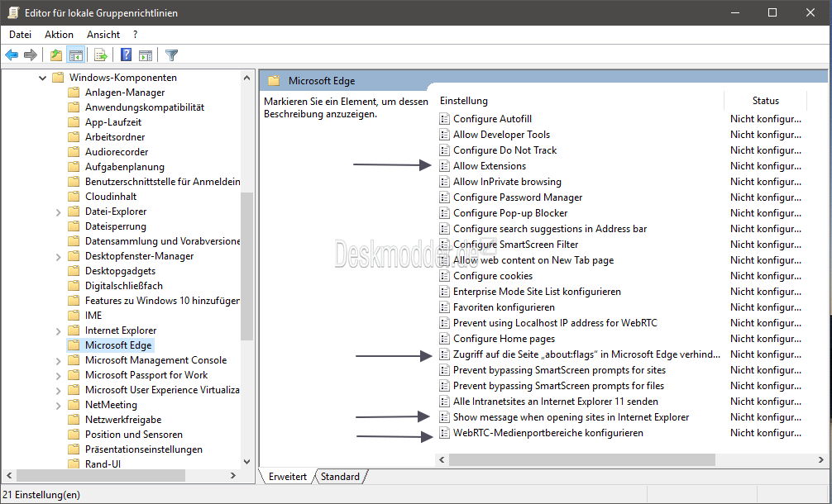Screen dimensions: 832x504
Task: Click the folder icon next to IME
Action: point(74,316)
